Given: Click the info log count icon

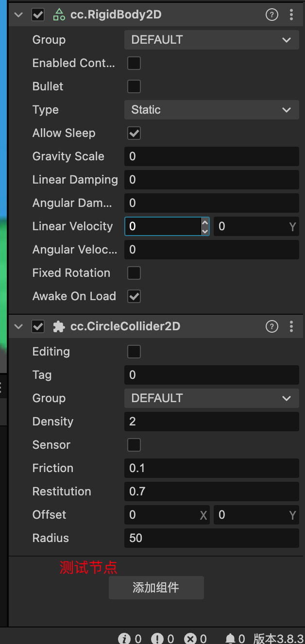Looking at the screenshot, I should 124,638.
